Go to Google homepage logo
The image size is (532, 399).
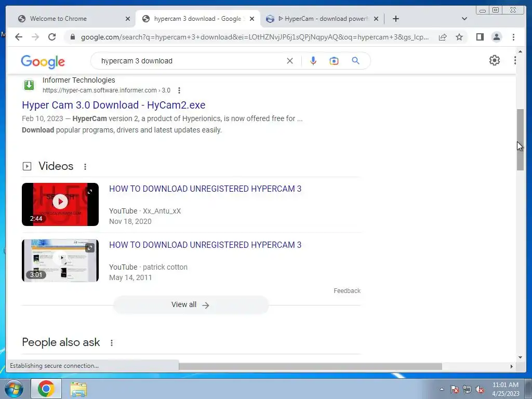pyautogui.click(x=43, y=61)
